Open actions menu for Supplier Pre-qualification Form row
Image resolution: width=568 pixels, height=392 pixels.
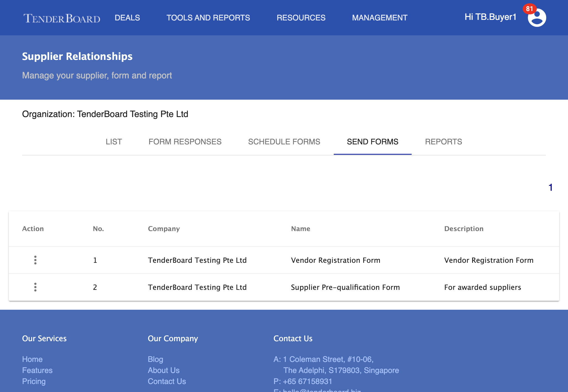(35, 287)
